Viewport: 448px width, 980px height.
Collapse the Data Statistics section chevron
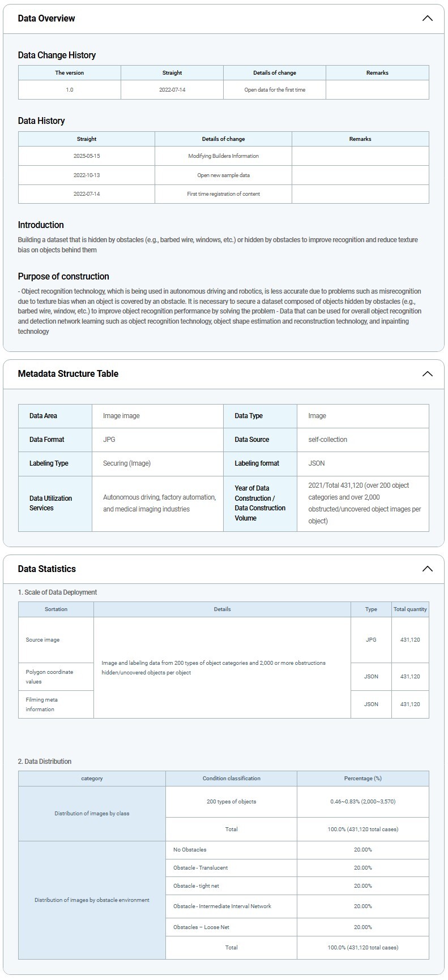tap(427, 569)
